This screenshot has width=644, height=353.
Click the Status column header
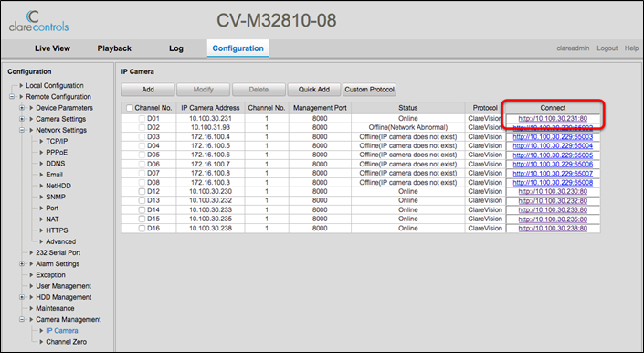[407, 108]
